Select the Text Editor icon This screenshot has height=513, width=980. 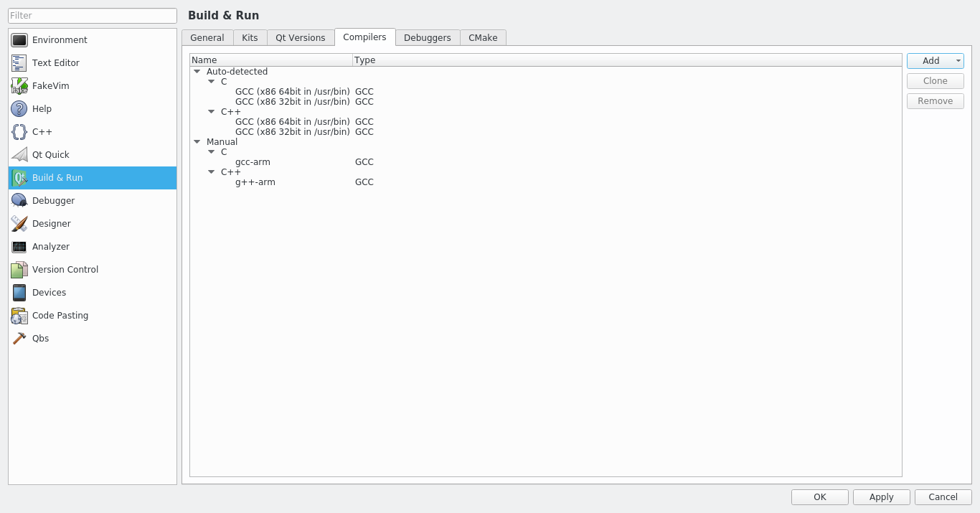point(19,63)
